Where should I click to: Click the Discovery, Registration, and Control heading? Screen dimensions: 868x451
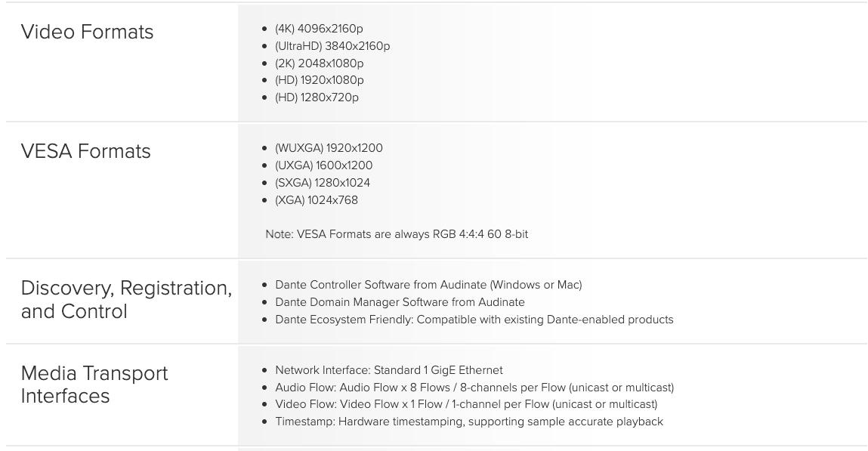(126, 299)
